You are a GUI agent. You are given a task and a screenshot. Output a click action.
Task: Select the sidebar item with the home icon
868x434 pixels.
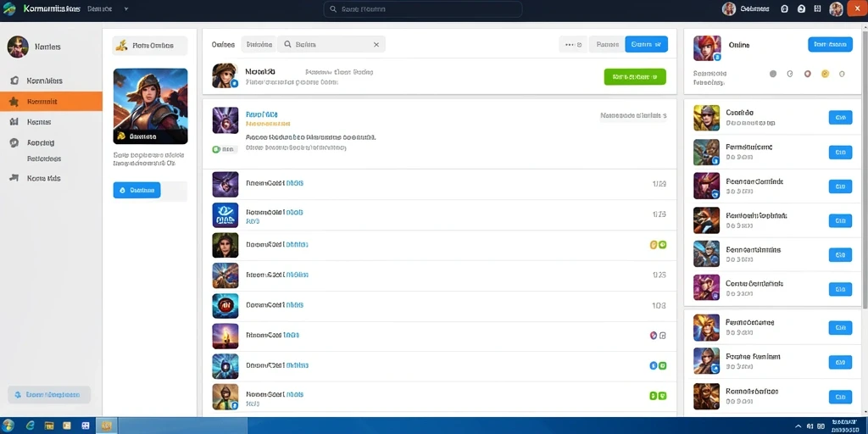point(51,81)
